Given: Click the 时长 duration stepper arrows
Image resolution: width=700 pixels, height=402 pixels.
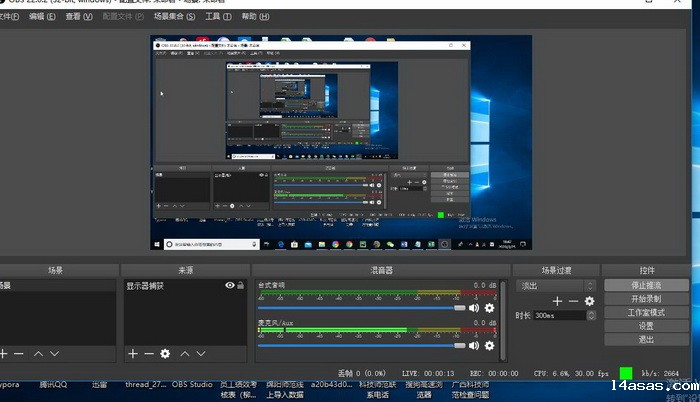Looking at the screenshot, I should click(x=591, y=316).
